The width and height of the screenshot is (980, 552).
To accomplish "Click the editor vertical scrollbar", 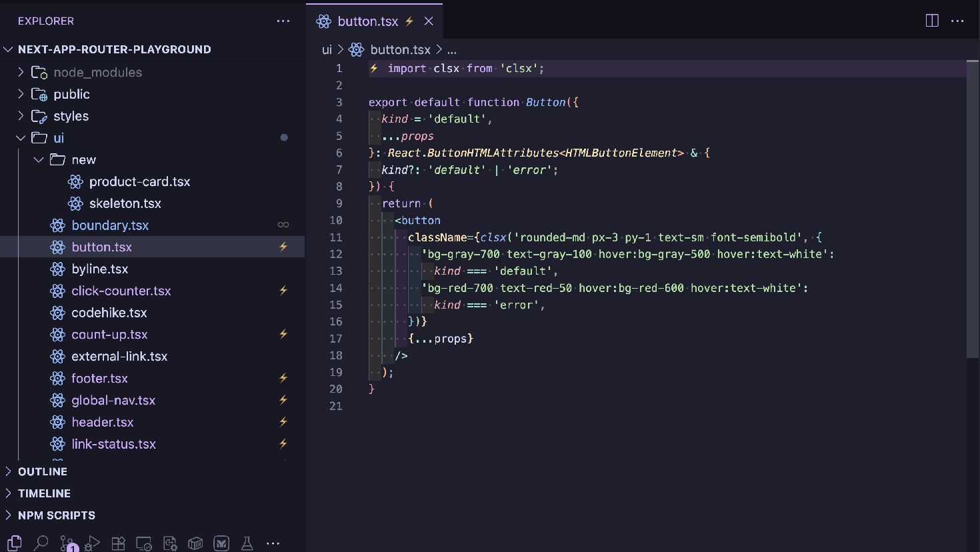I will [973, 209].
